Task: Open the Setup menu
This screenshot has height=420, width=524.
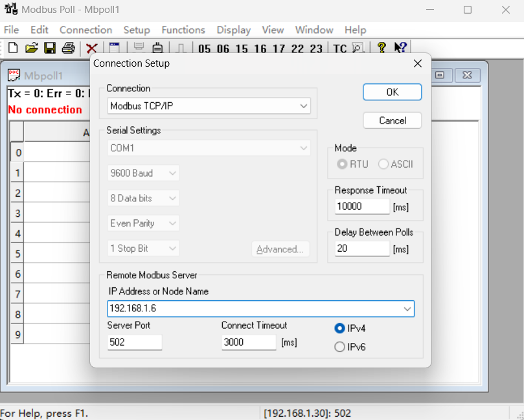Action: click(137, 30)
